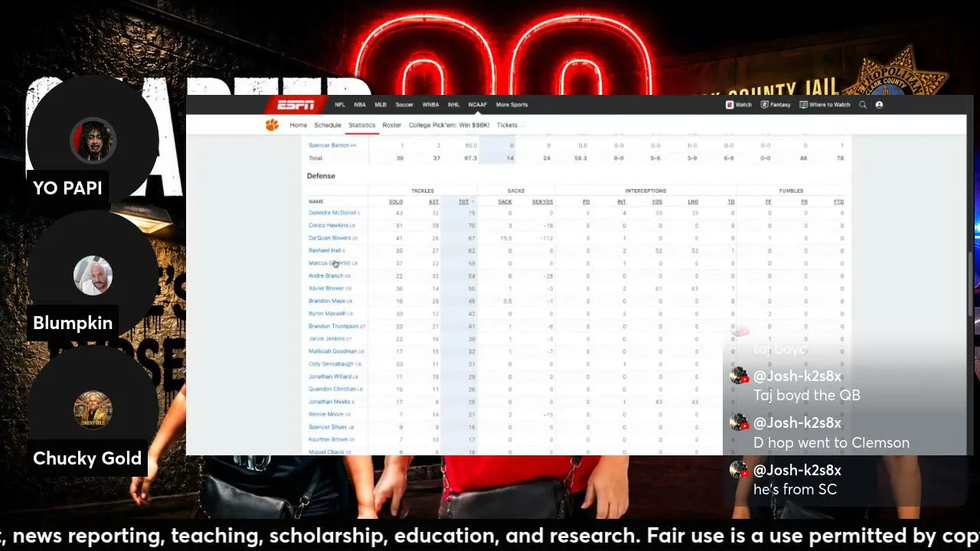Viewport: 980px width, 551px height.
Task: Sort defense table by FTD column
Action: [x=839, y=202]
